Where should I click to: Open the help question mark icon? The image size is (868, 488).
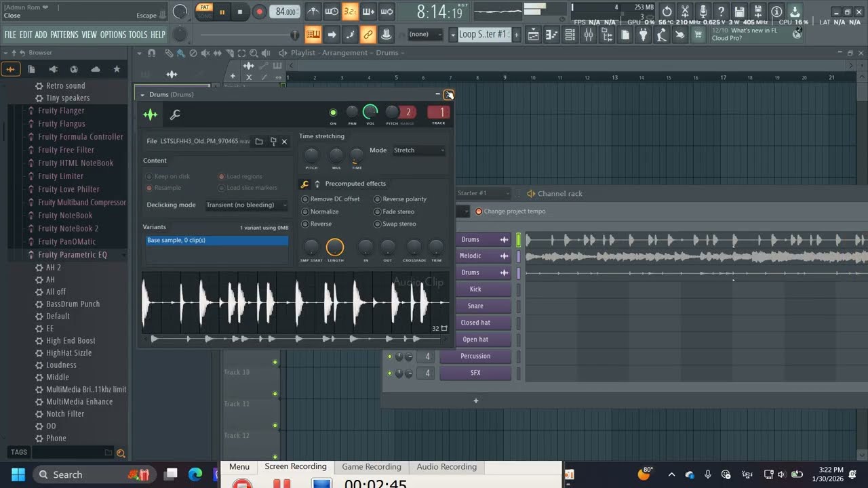pyautogui.click(x=722, y=12)
